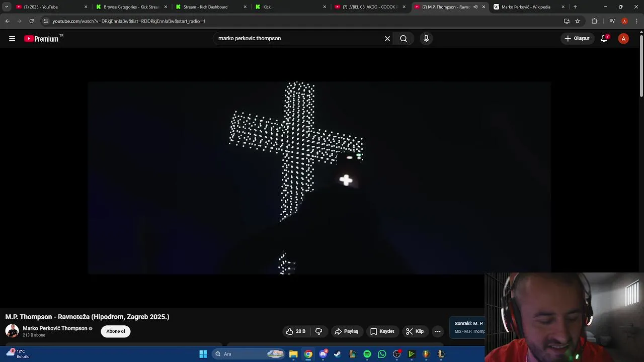
Task: Open Steam from the taskbar
Action: coord(338,354)
